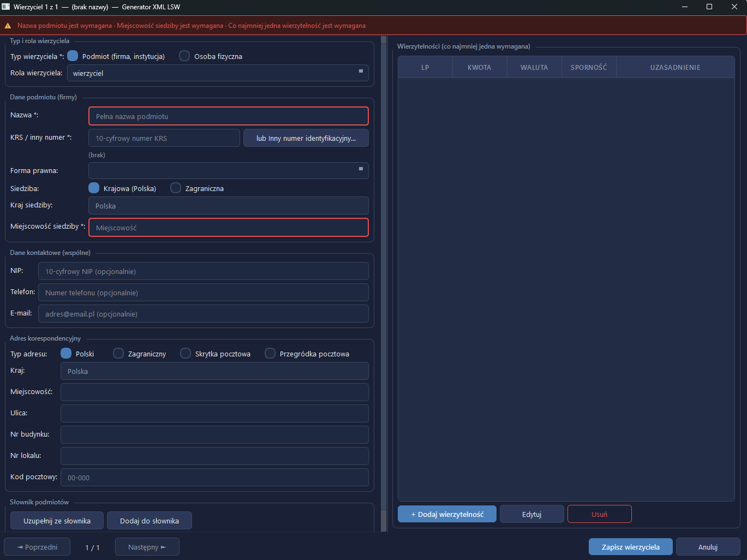747x560 pixels.
Task: Click the WALUTA column header
Action: [x=534, y=68]
